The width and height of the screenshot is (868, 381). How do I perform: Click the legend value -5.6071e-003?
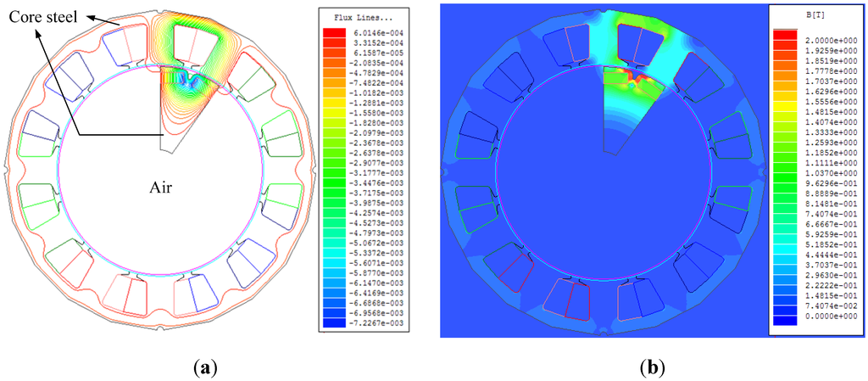click(376, 262)
